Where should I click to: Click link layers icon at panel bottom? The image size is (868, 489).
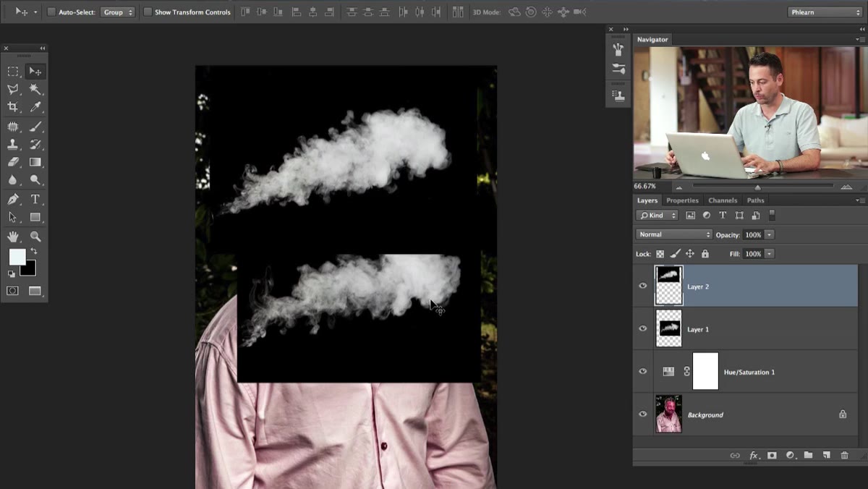tap(735, 455)
